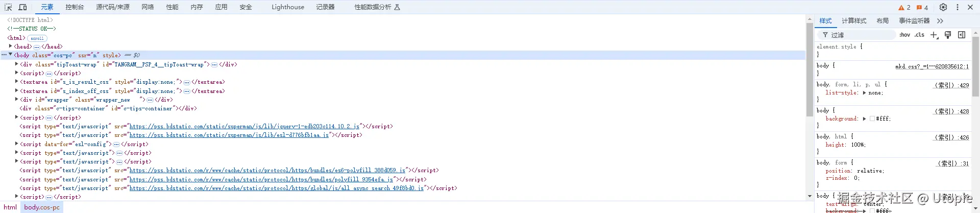Open the esl-d776bfb1aa.js script link
This screenshot has width=980, height=213.
229,135
